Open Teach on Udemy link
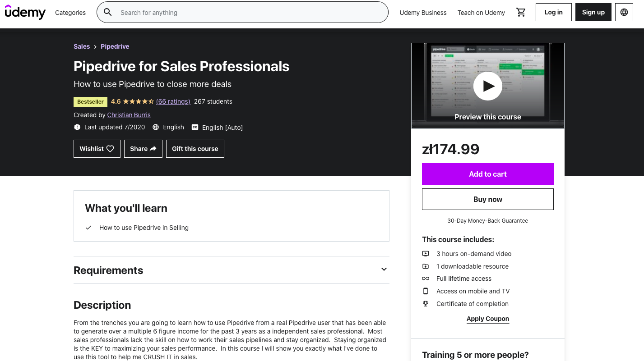644x361 pixels. 481,13
